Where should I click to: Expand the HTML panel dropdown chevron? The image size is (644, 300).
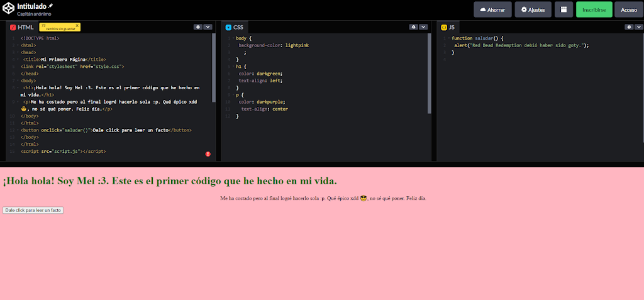[208, 27]
